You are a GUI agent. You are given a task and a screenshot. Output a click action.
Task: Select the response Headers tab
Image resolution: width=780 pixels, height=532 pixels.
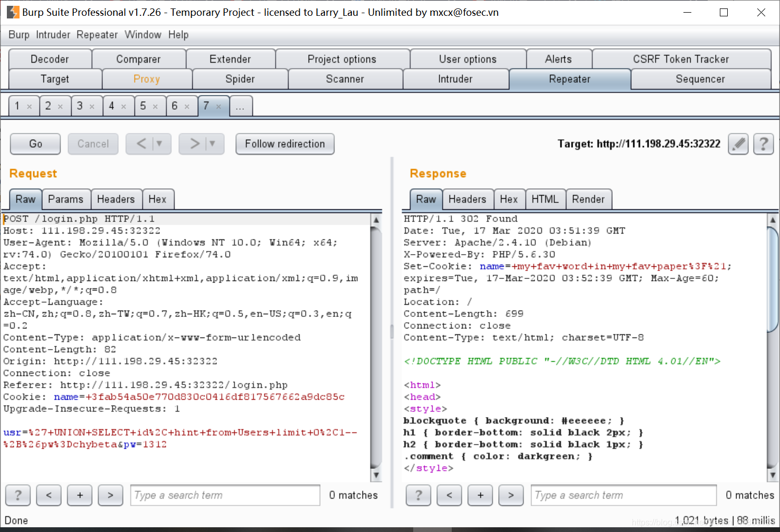coord(468,199)
